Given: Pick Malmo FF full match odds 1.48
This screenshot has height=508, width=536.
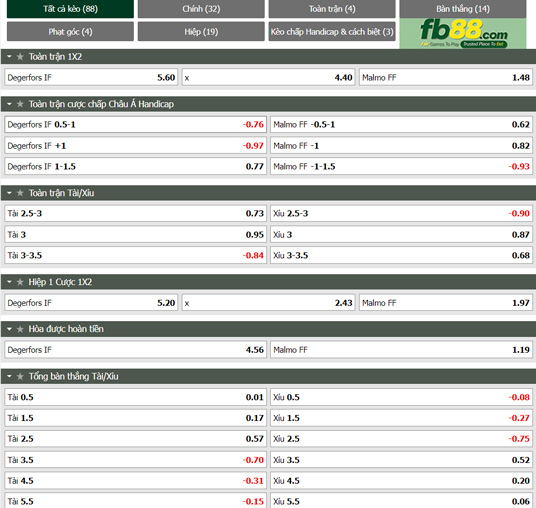Looking at the screenshot, I should point(446,78).
